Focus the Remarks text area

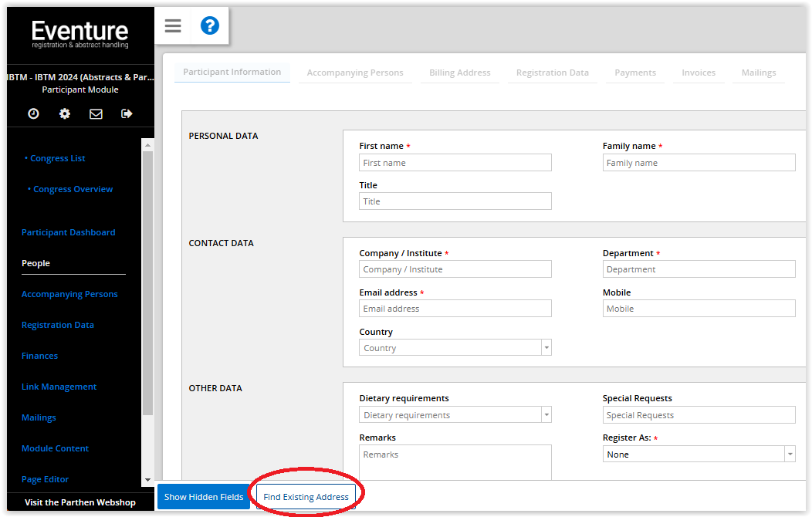coord(455,463)
